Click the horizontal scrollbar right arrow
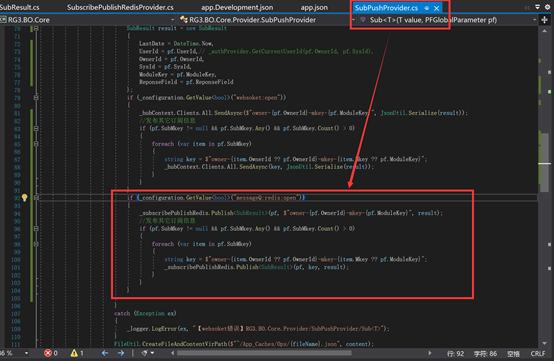Screen dimensions: 554x361 tap(430, 353)
